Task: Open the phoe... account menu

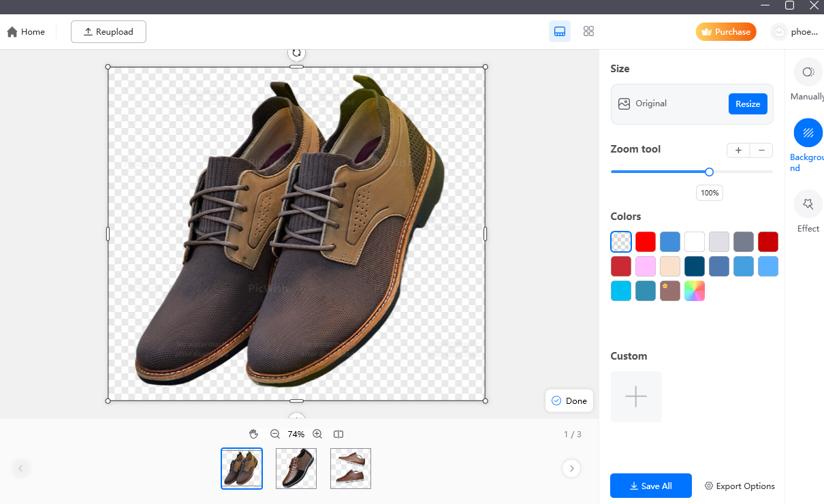Action: [793, 32]
